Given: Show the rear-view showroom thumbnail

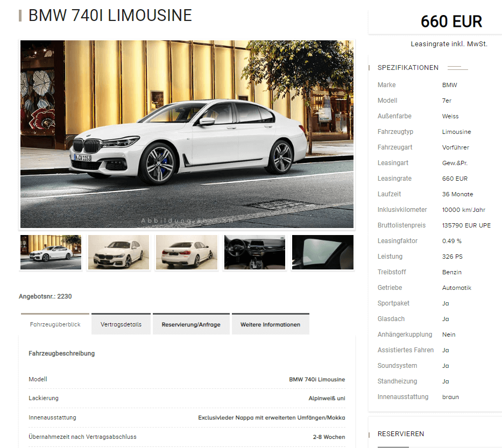Looking at the screenshot, I should [x=187, y=252].
